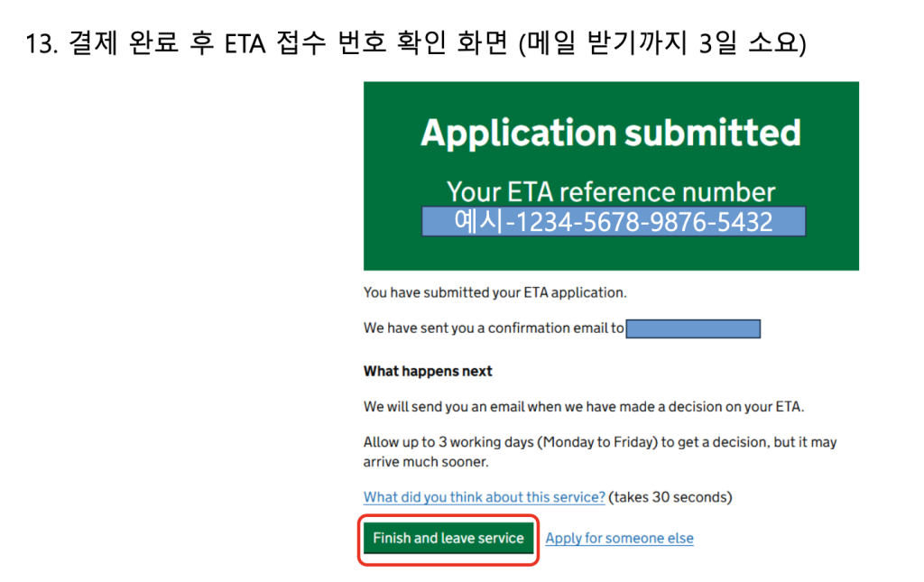Click the arrive much sooner text

click(426, 462)
